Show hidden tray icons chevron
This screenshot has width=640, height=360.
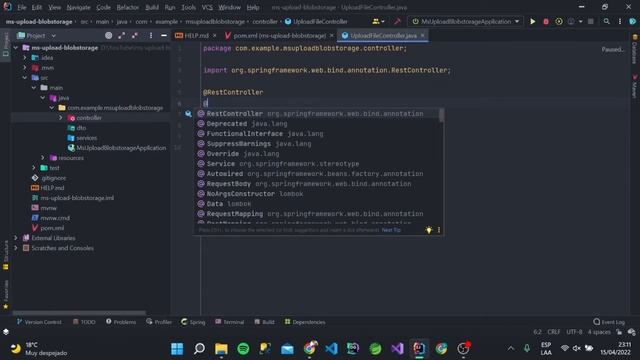click(x=511, y=348)
